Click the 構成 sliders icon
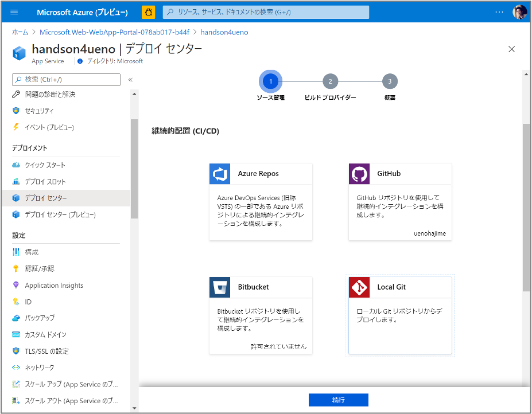 point(16,252)
